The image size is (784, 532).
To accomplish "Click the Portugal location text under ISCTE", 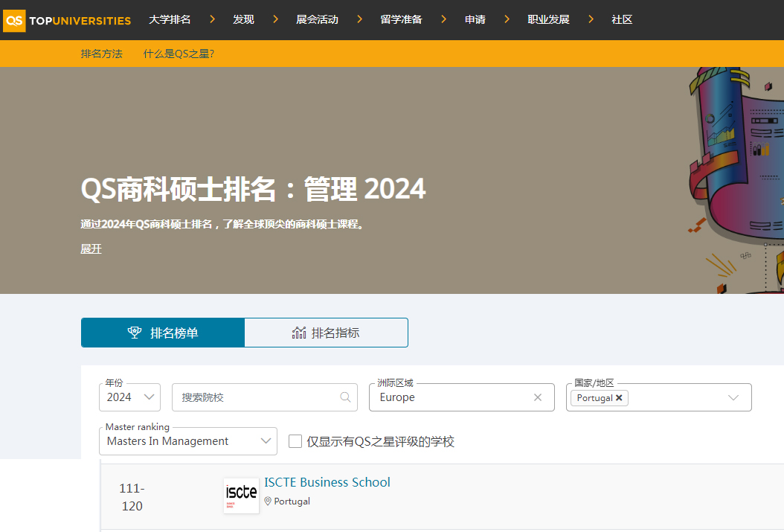I will click(292, 501).
